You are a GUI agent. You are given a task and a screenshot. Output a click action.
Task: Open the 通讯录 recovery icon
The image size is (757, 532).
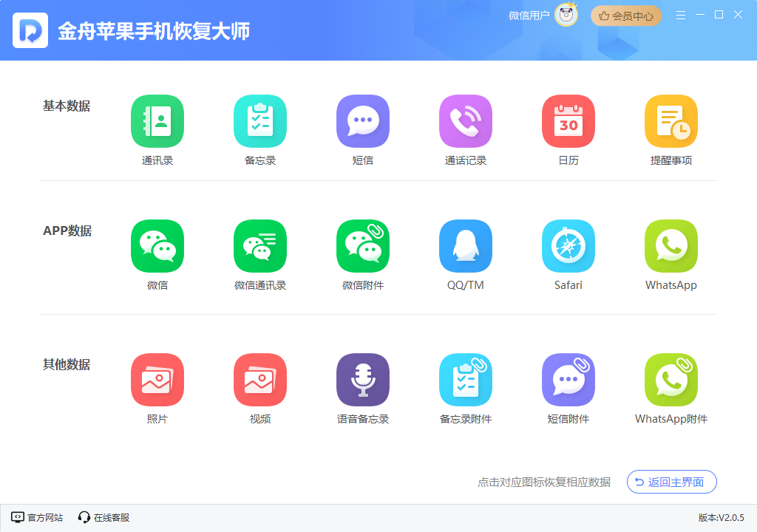coord(157,120)
